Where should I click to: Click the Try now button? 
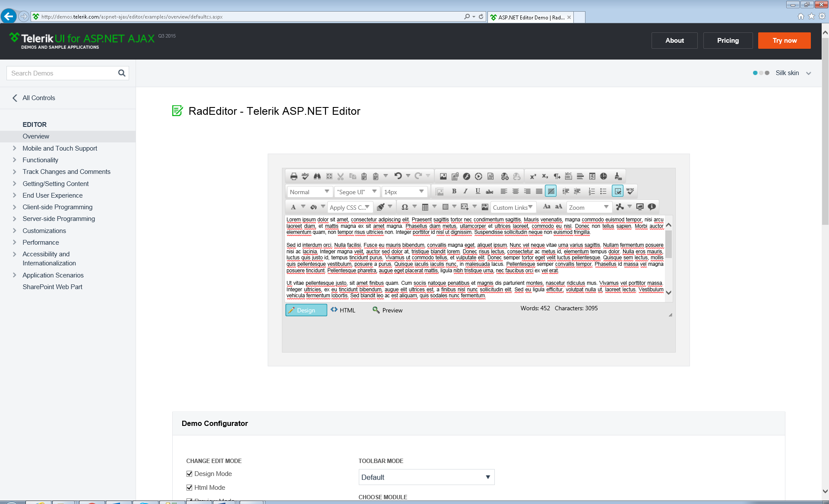point(784,41)
